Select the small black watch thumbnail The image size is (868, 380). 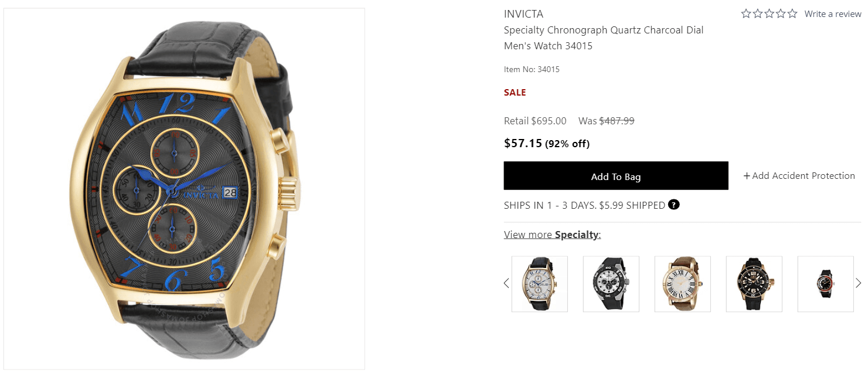pyautogui.click(x=825, y=284)
